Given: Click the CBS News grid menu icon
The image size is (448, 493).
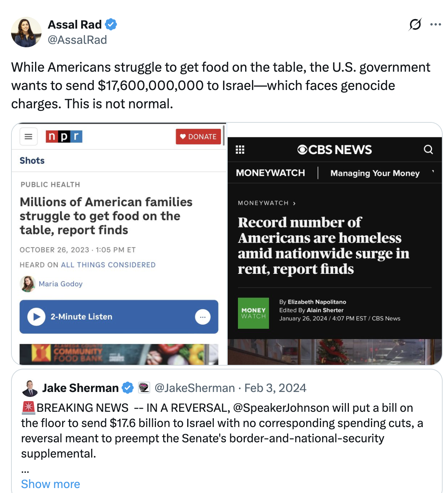Looking at the screenshot, I should point(240,149).
